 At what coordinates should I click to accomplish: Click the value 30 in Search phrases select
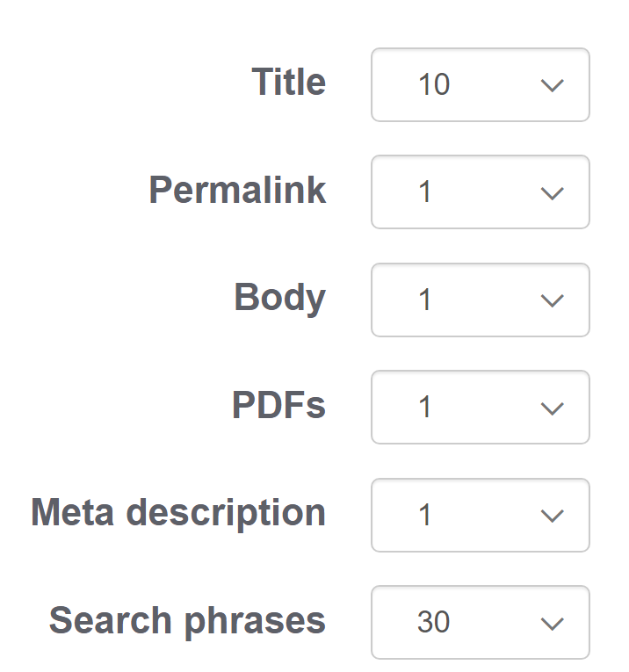434,623
